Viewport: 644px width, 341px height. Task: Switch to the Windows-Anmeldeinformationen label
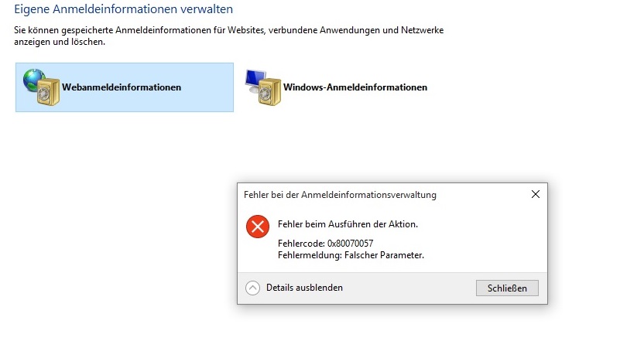point(355,87)
